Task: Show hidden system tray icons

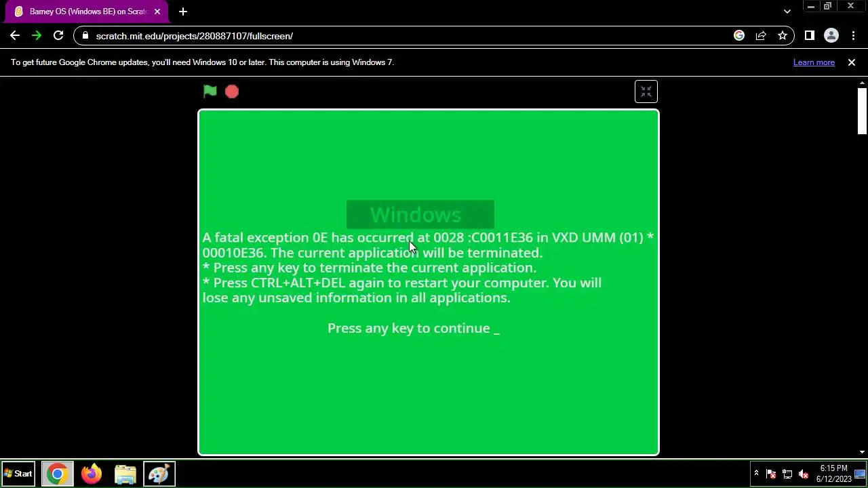Action: coord(756,474)
